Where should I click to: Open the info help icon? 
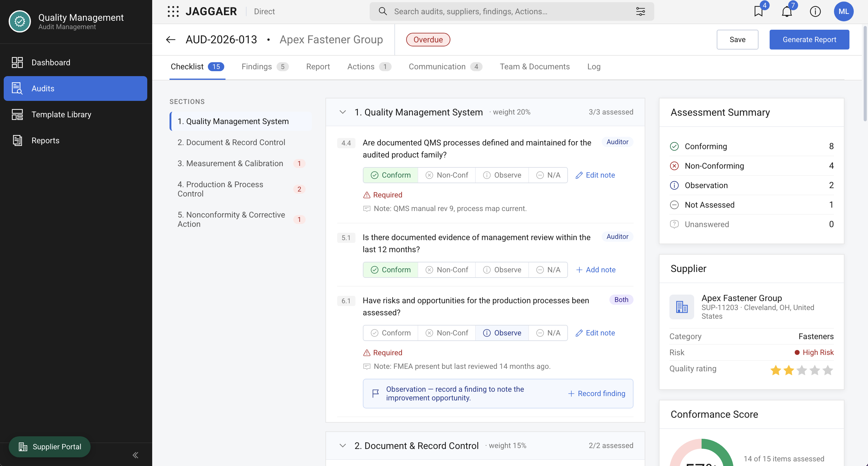[815, 11]
